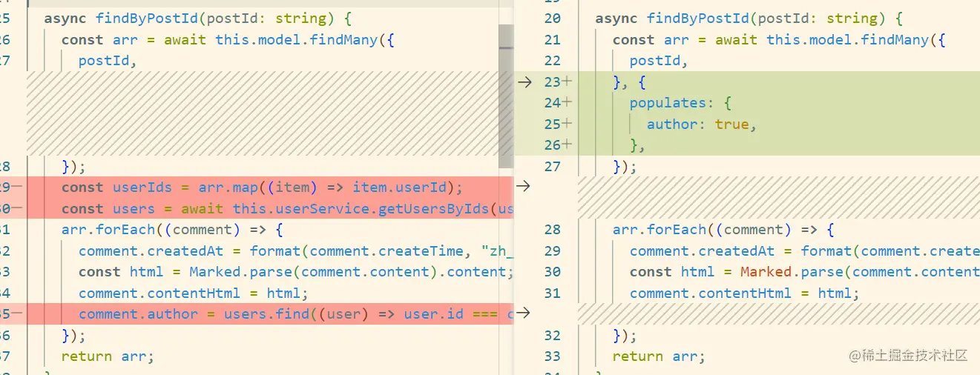The image size is (980, 375).
Task: Click 'this.model.findMany' in the original editor
Action: click(x=295, y=40)
